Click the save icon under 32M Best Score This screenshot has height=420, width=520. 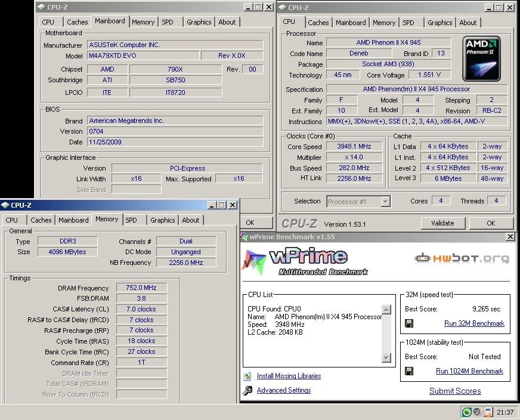click(409, 323)
